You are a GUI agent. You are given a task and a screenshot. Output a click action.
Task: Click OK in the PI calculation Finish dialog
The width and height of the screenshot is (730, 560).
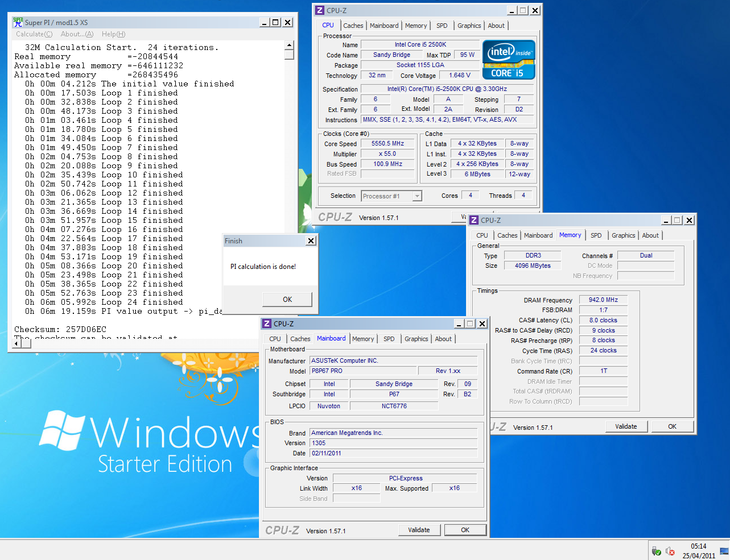[x=287, y=300]
